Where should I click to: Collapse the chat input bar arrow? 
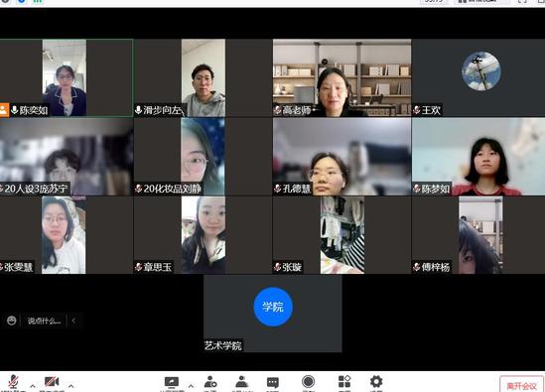pos(73,321)
